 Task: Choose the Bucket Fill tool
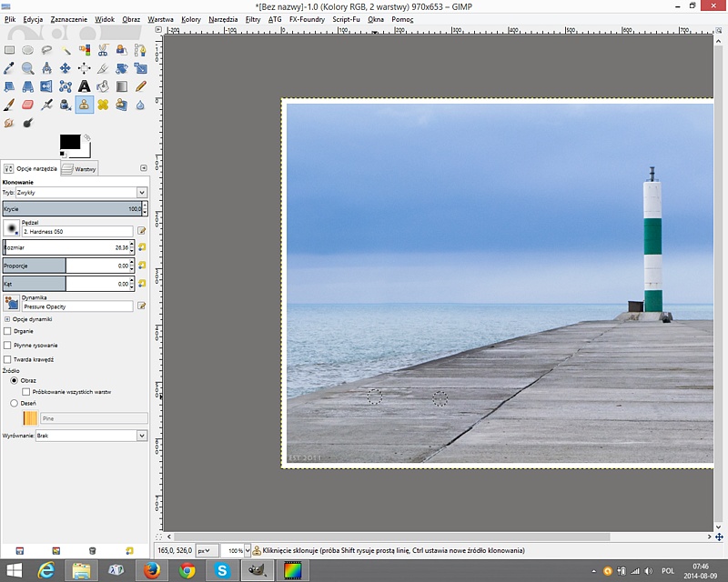pos(103,86)
